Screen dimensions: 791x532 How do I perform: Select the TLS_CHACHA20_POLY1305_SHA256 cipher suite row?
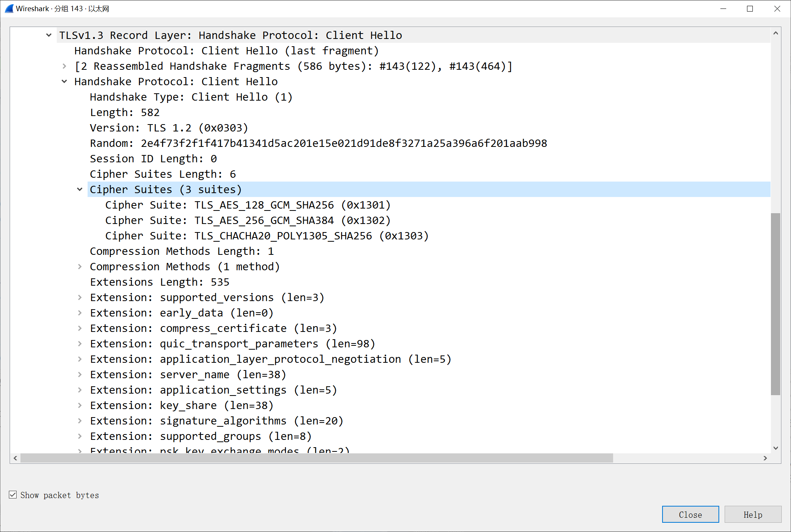[266, 236]
